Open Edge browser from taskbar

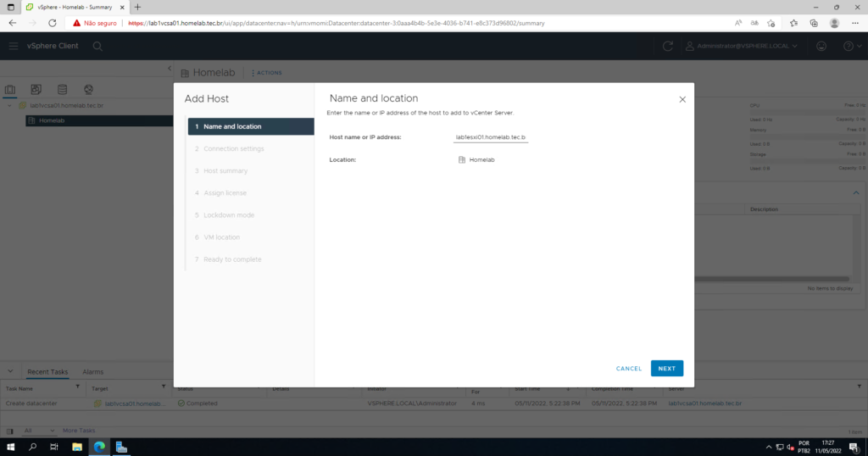[x=99, y=448]
